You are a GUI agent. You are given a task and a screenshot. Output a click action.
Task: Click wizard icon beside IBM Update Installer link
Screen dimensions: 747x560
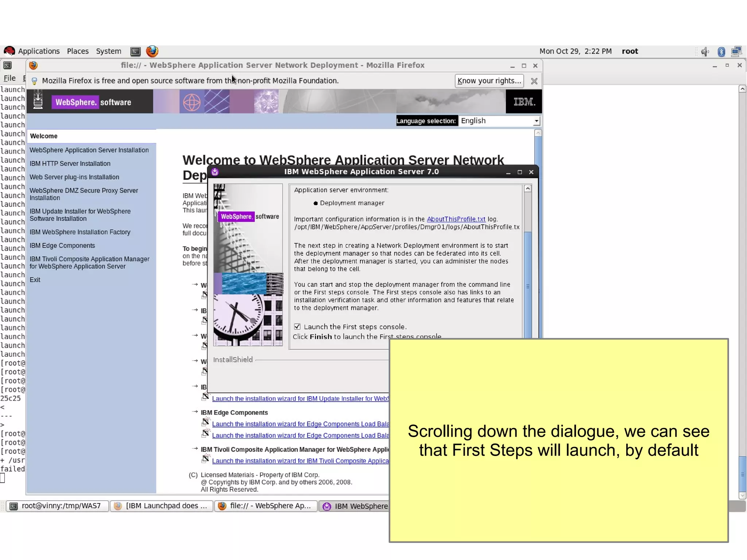[206, 397]
